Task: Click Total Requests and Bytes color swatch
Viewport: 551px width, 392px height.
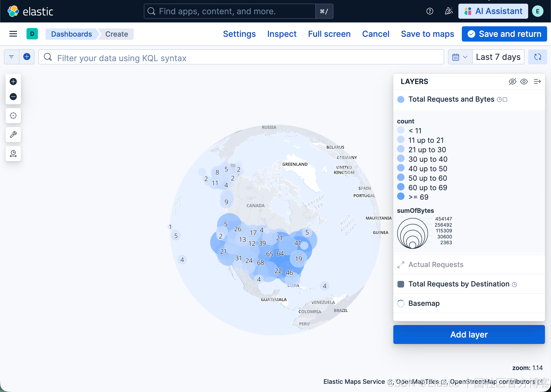Action: coord(401,100)
